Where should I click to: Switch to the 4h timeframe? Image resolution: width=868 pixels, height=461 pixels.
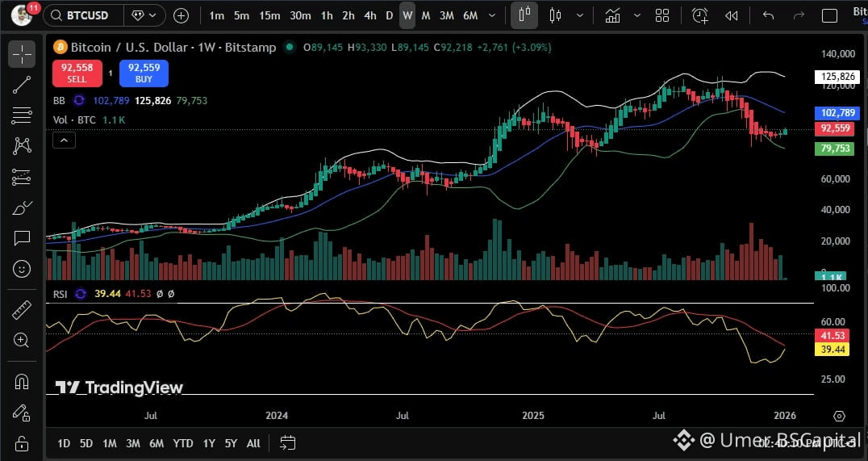369,15
